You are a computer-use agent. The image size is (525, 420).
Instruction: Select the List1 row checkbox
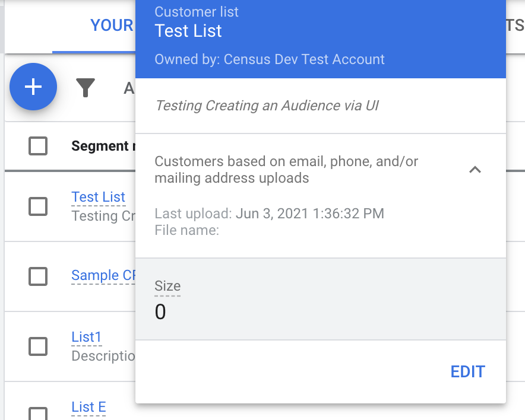(38, 346)
